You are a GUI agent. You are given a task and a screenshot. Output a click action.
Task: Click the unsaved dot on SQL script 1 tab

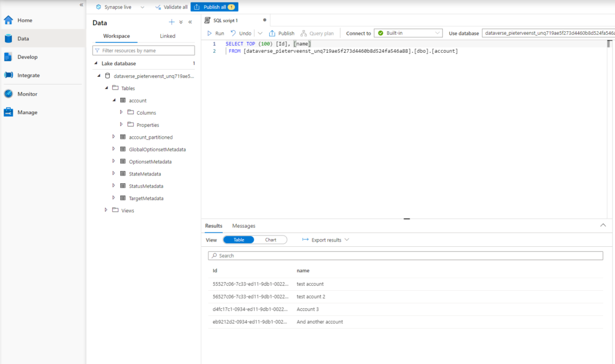[265, 20]
